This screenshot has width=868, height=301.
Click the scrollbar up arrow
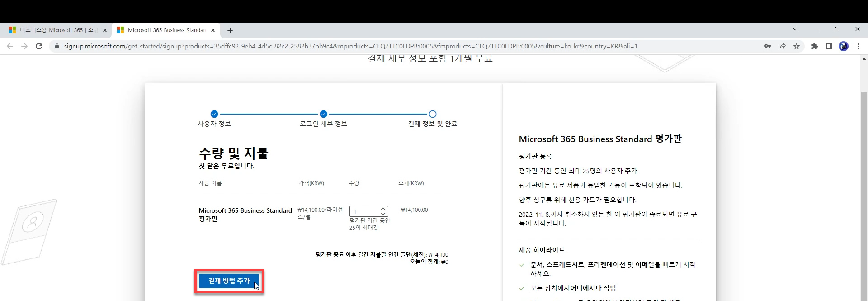click(x=864, y=59)
